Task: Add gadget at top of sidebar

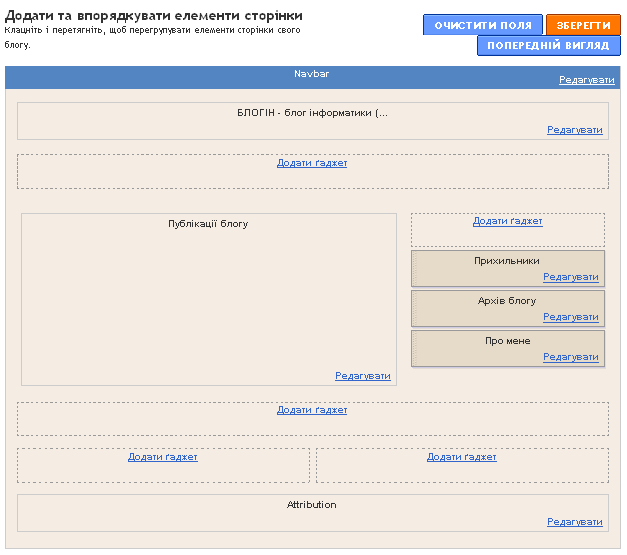Action: 507,221
